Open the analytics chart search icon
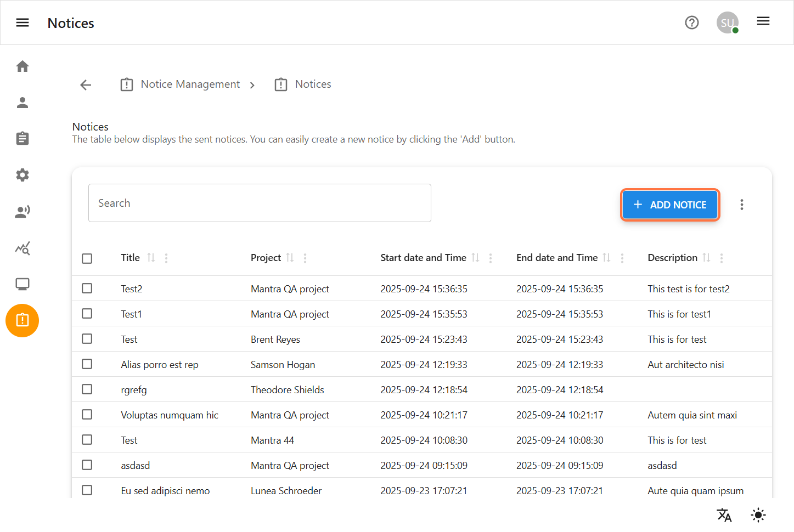Image resolution: width=794 pixels, height=532 pixels. pos(22,248)
